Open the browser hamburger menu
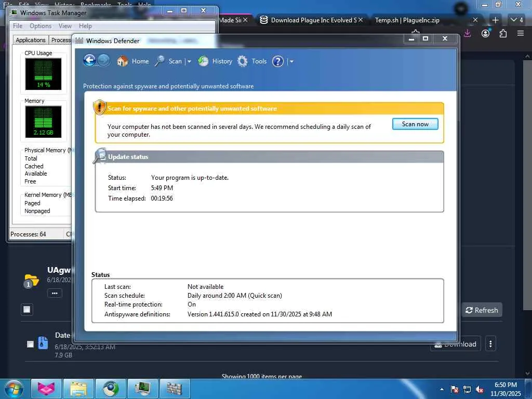532x399 pixels. (x=521, y=33)
